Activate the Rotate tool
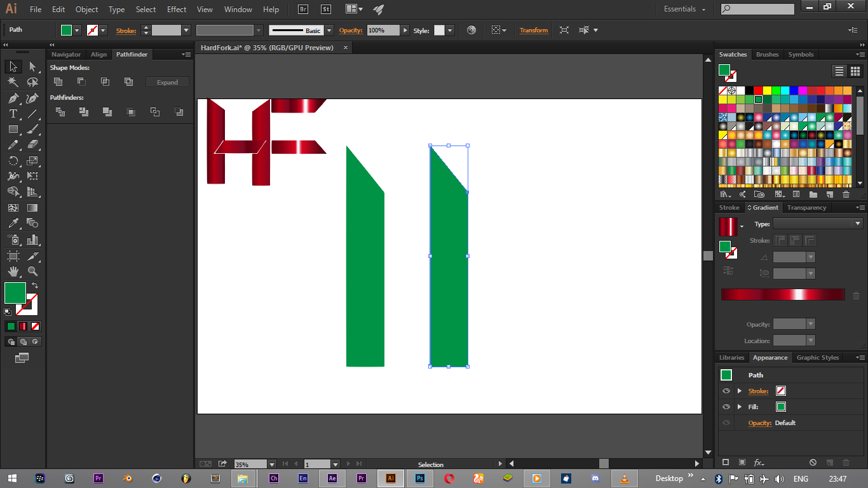 click(x=13, y=161)
